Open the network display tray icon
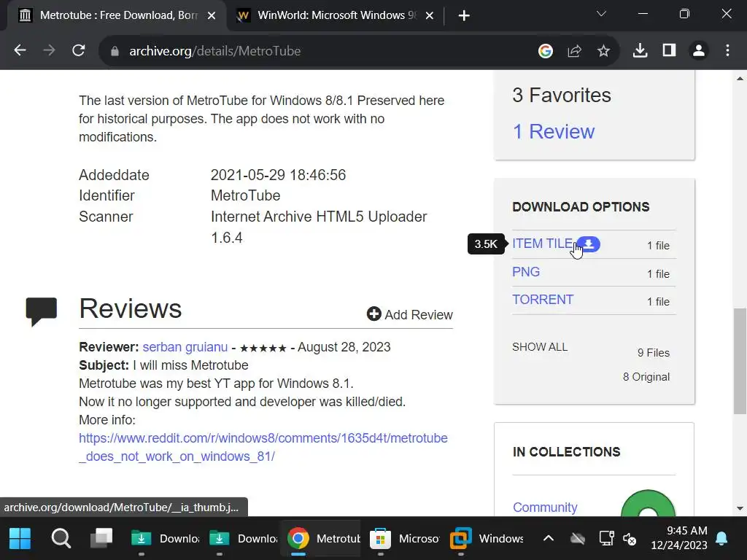747x560 pixels. point(606,539)
